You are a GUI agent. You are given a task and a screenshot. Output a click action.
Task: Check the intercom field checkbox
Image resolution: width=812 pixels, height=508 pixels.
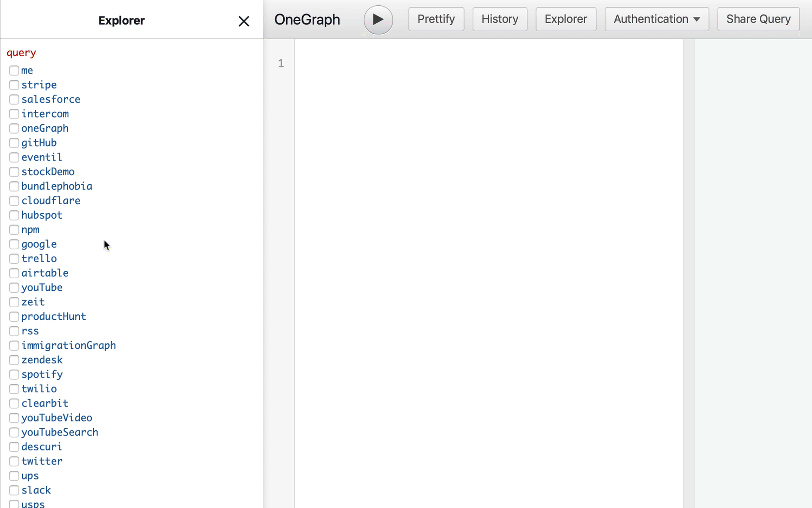pyautogui.click(x=14, y=114)
